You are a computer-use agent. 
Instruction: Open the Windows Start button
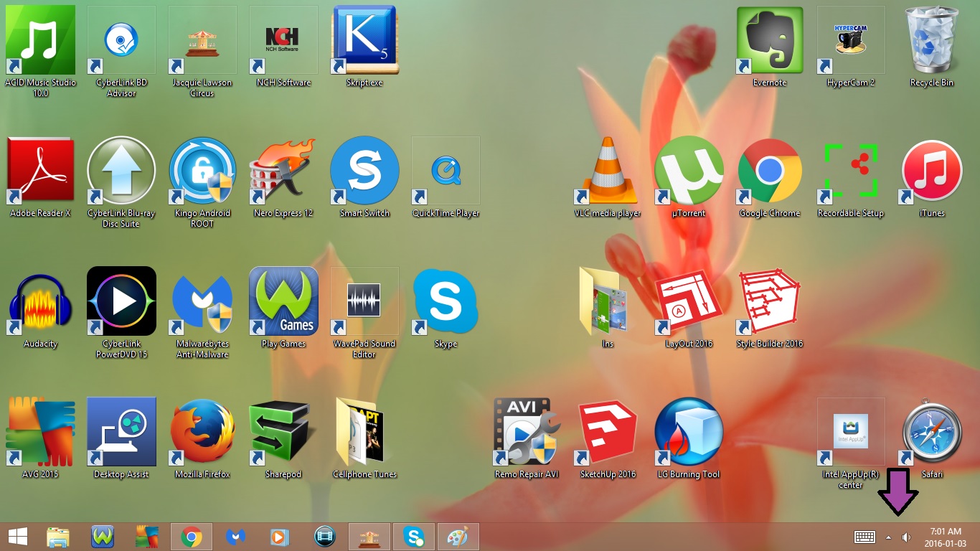coord(18,537)
